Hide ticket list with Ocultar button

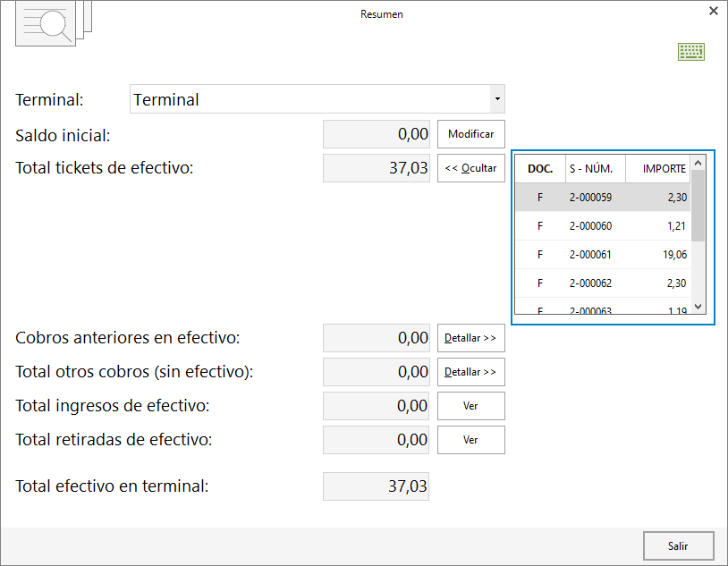470,168
